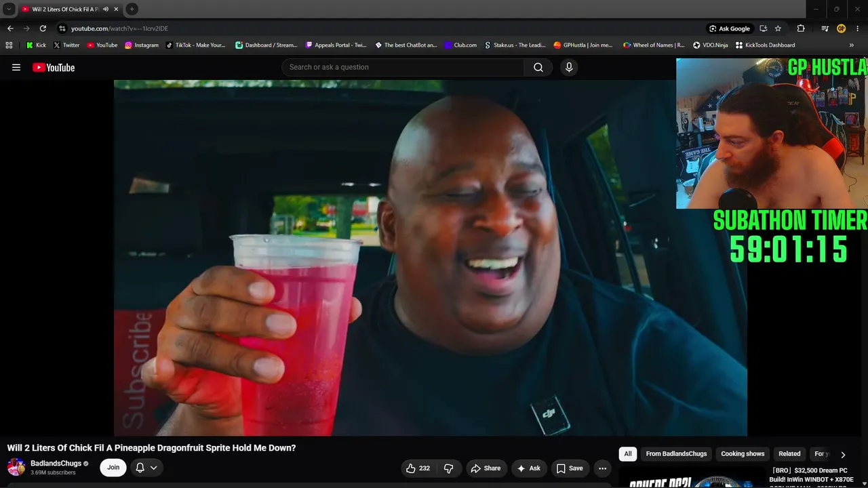Open the browser profile avatar
Screen dimensions: 868x488
(841, 28)
